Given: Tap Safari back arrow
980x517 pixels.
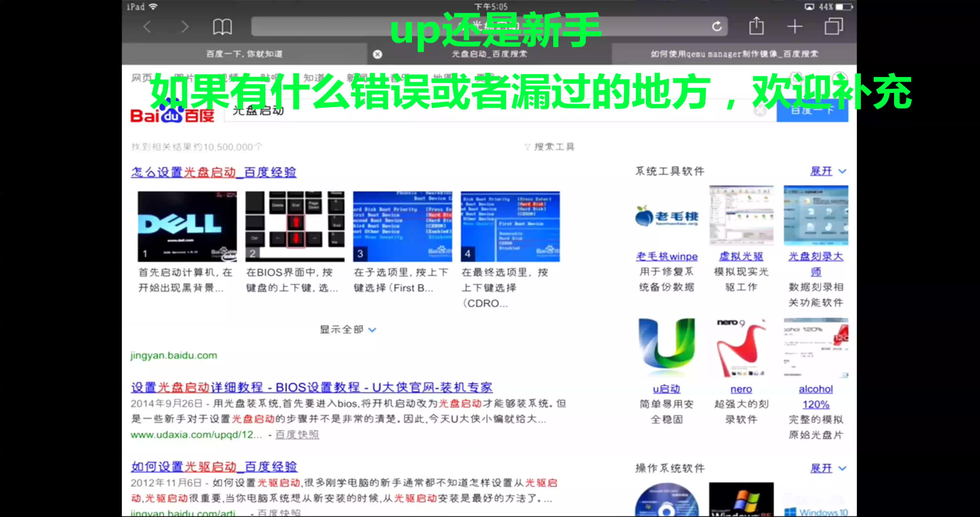Looking at the screenshot, I should pyautogui.click(x=148, y=27).
